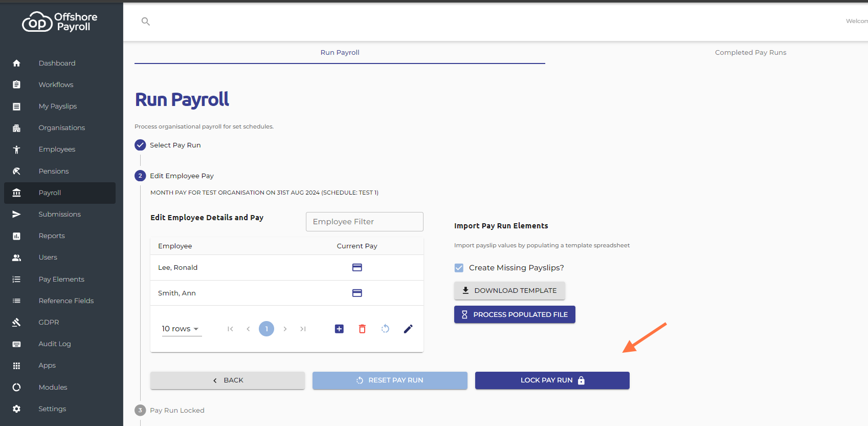
Task: Open Dashboard from the sidebar
Action: click(x=60, y=63)
